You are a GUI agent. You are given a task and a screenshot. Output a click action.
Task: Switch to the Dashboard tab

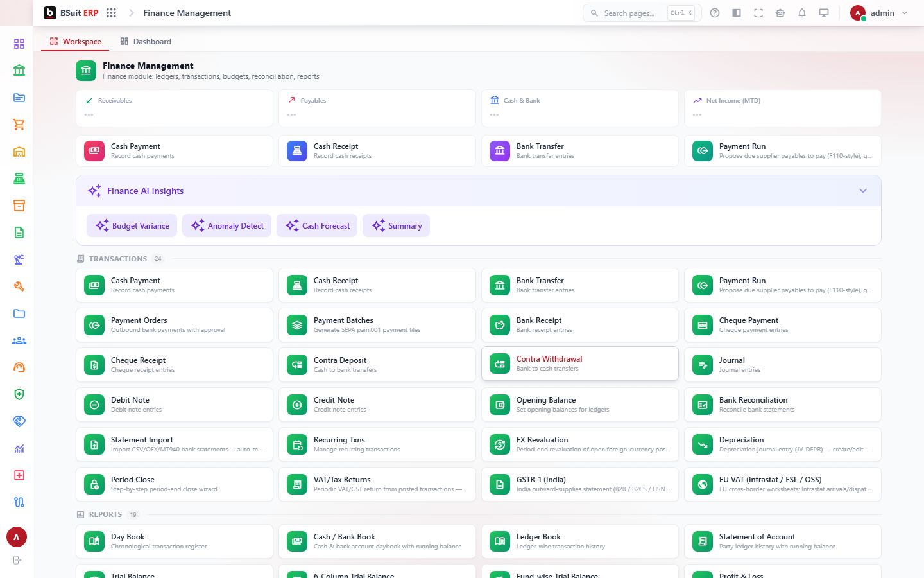(146, 42)
